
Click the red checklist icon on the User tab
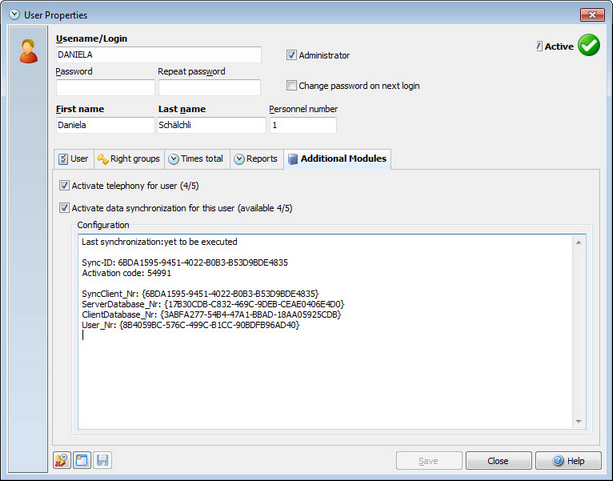pos(63,159)
